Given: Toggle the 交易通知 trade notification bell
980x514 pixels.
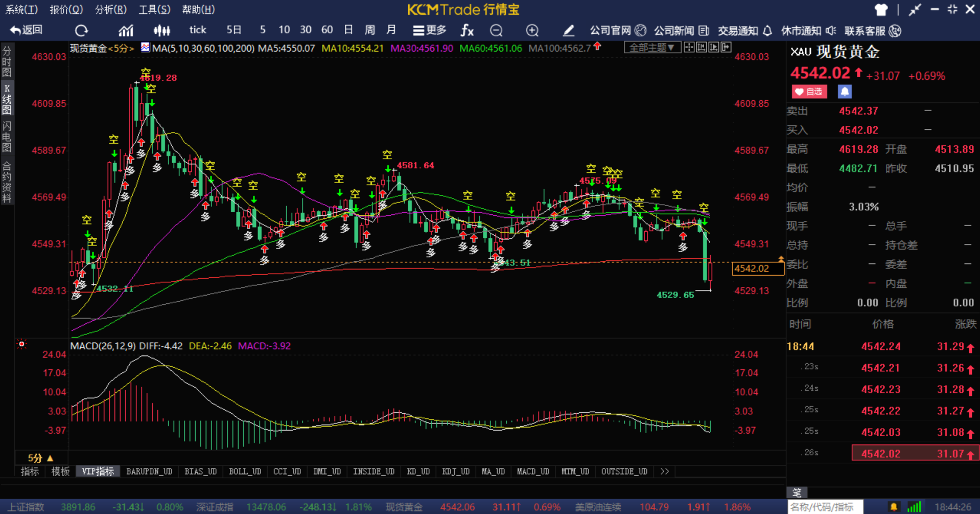Looking at the screenshot, I should click(x=744, y=31).
